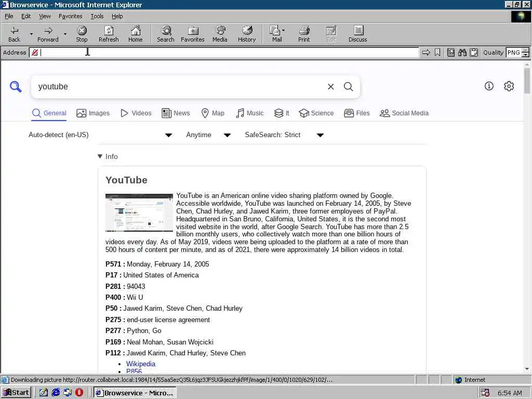This screenshot has height=399, width=532.
Task: Print the current page
Action: tap(304, 34)
